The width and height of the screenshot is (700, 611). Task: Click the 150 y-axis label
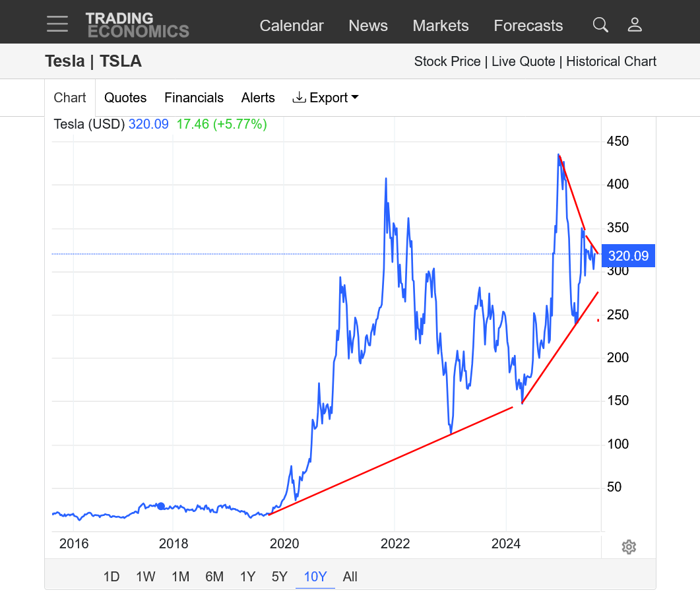[x=618, y=401]
